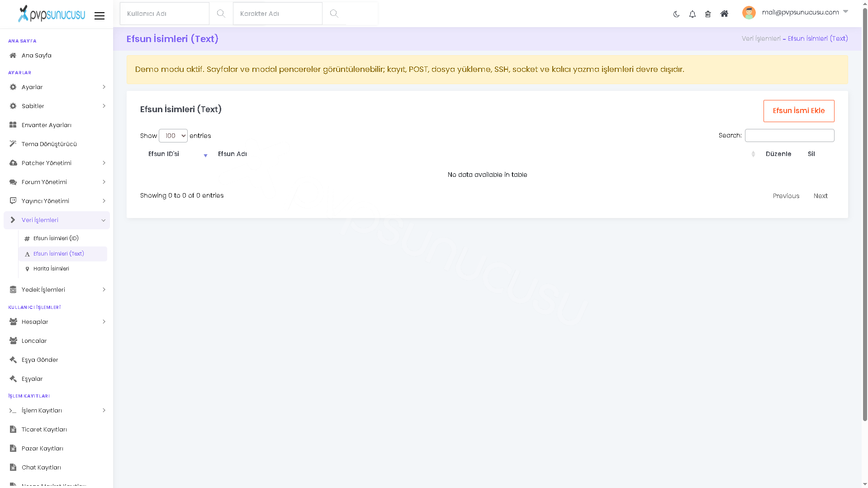Viewport: 868px width, 488px height.
Task: Focus the table Search input field
Action: click(x=790, y=136)
